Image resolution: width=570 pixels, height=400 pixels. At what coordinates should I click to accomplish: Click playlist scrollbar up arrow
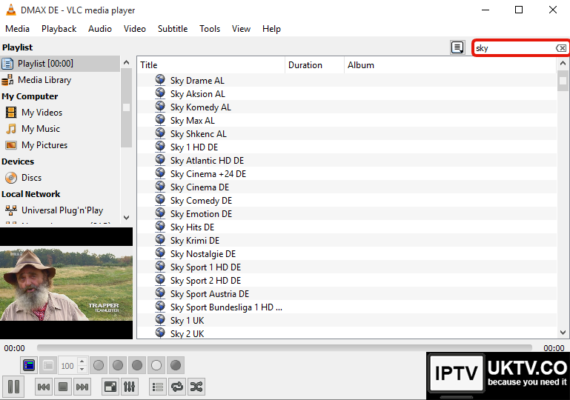tap(563, 63)
